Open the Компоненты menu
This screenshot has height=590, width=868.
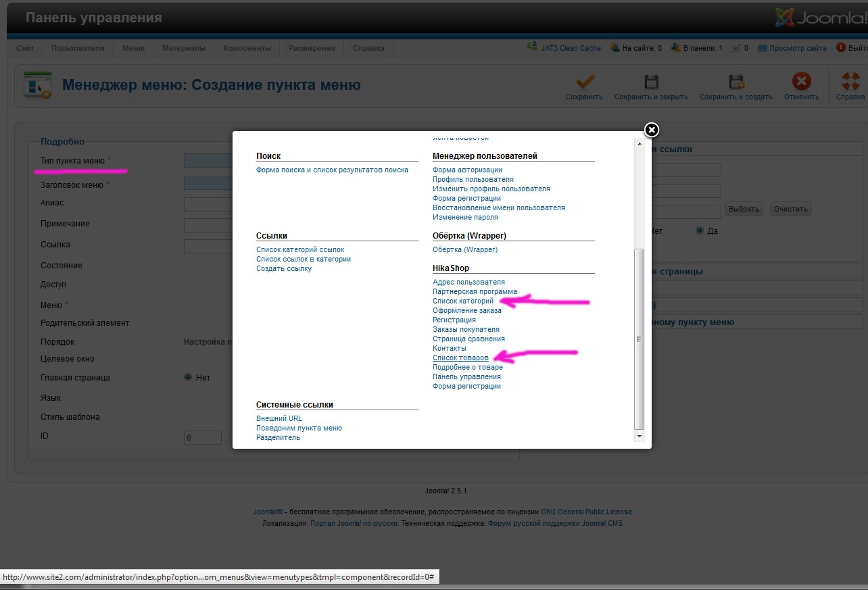coord(247,48)
